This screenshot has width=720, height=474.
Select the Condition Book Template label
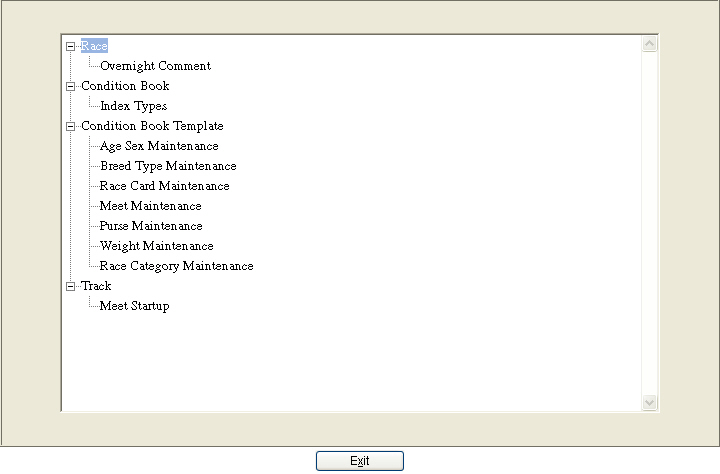(152, 126)
